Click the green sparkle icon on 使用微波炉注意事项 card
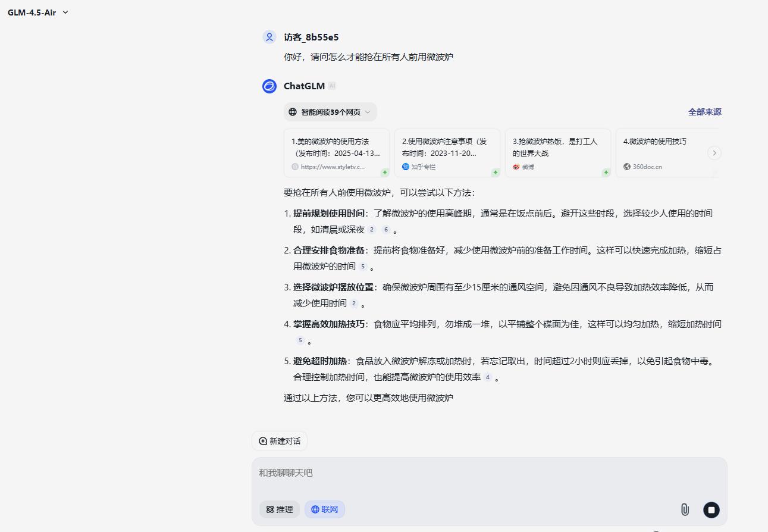768x532 pixels. [495, 173]
